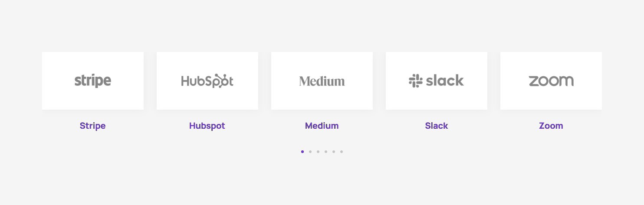644x205 pixels.
Task: Show the fifth carousel page dot
Action: pyautogui.click(x=334, y=152)
